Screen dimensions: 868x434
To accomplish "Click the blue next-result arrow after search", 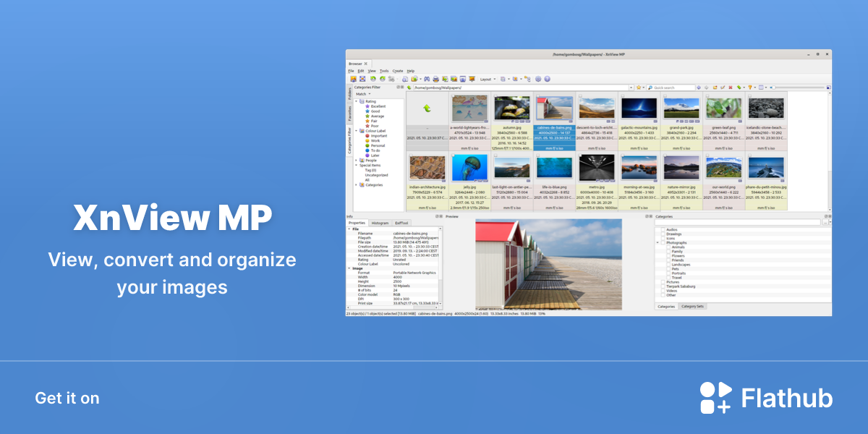I will (x=699, y=88).
